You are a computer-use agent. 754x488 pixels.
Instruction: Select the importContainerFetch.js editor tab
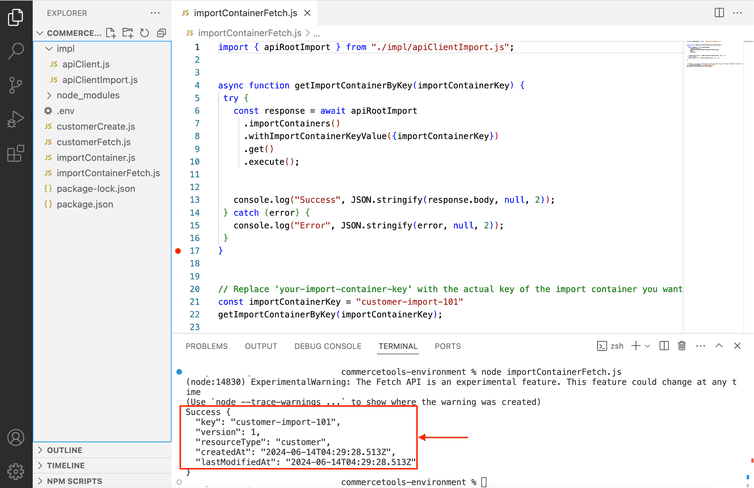tap(245, 13)
